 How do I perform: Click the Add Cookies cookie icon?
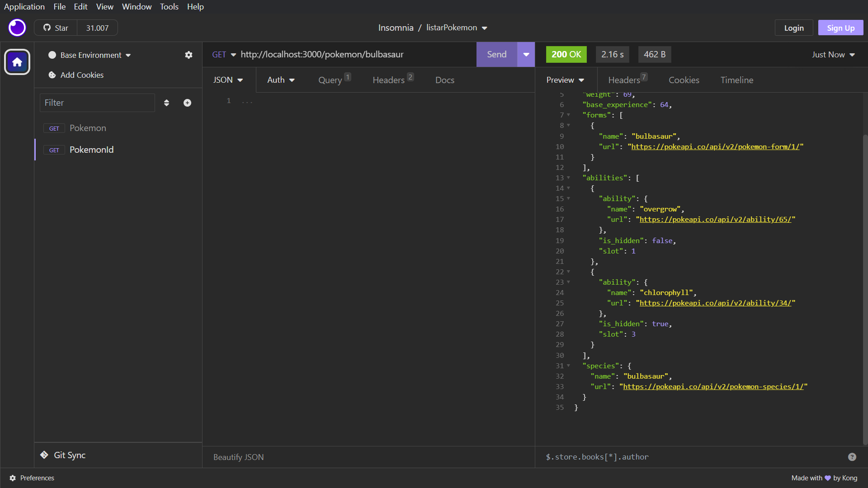[x=52, y=75]
